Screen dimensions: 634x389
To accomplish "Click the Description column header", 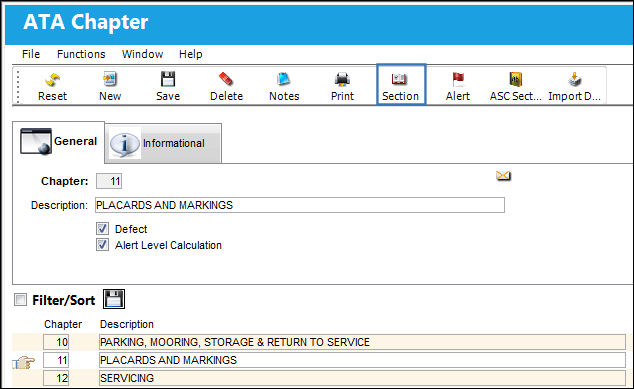I will click(127, 324).
